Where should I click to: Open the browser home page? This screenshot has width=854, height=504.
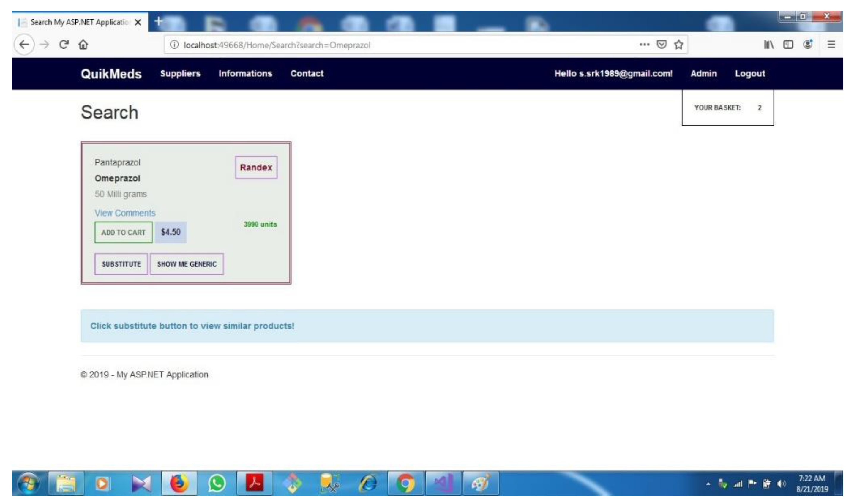pos(83,44)
